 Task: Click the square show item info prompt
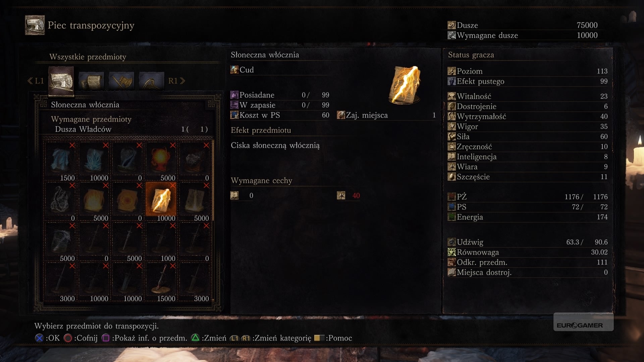point(144,338)
